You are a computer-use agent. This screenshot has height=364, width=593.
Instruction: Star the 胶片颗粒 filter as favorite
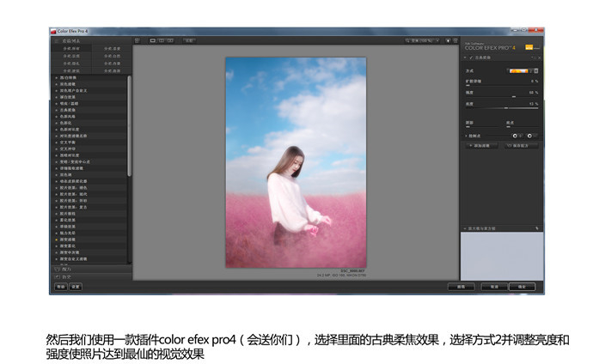[57, 214]
